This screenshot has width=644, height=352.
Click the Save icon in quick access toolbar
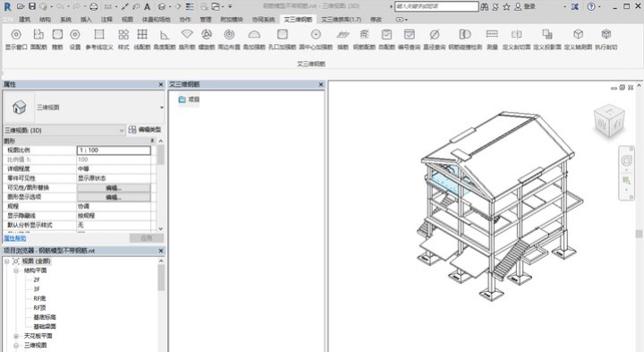[x=32, y=6]
